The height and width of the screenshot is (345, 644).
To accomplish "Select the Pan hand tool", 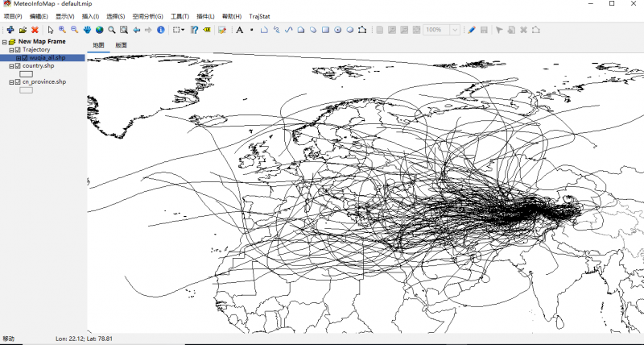I will (87, 30).
